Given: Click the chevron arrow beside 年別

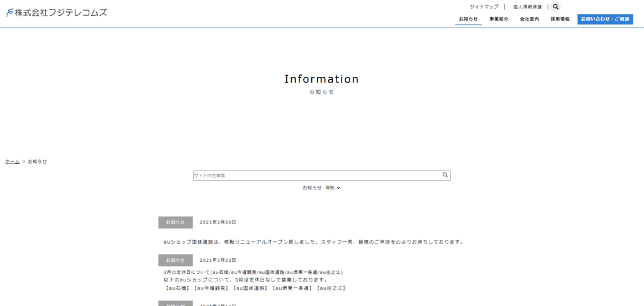Looking at the screenshot, I should pyautogui.click(x=338, y=188).
